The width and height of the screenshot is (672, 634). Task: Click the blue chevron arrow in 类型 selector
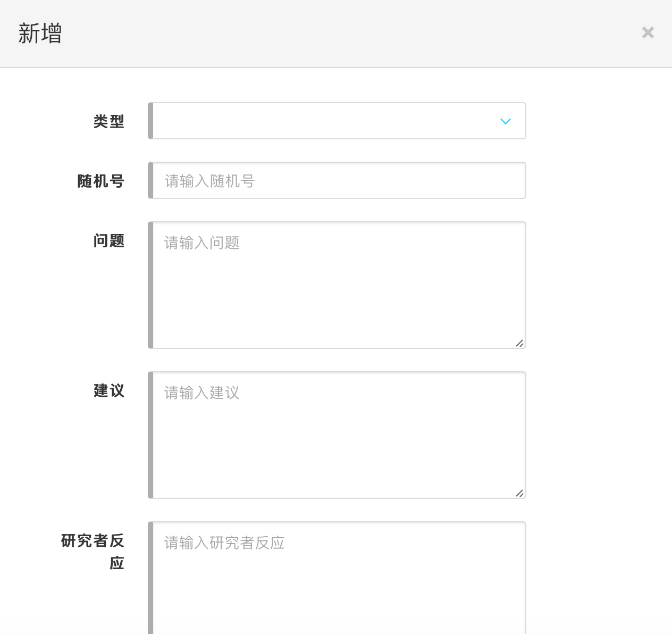click(505, 121)
